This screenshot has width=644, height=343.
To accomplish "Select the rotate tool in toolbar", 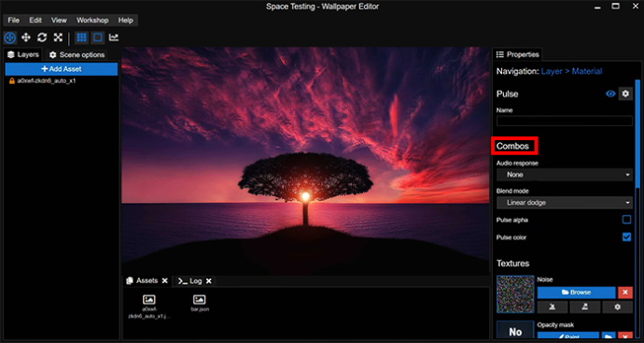I will pos(42,37).
